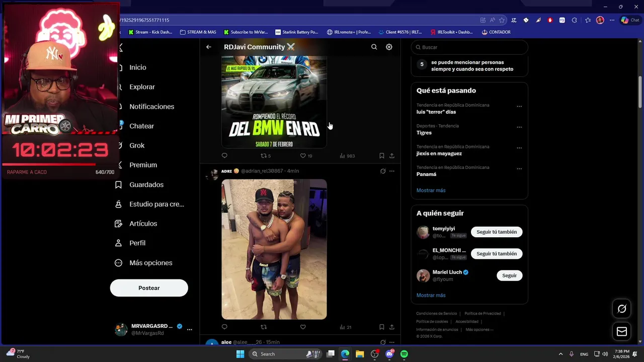Reply to the BMW en RD post

tap(224, 156)
